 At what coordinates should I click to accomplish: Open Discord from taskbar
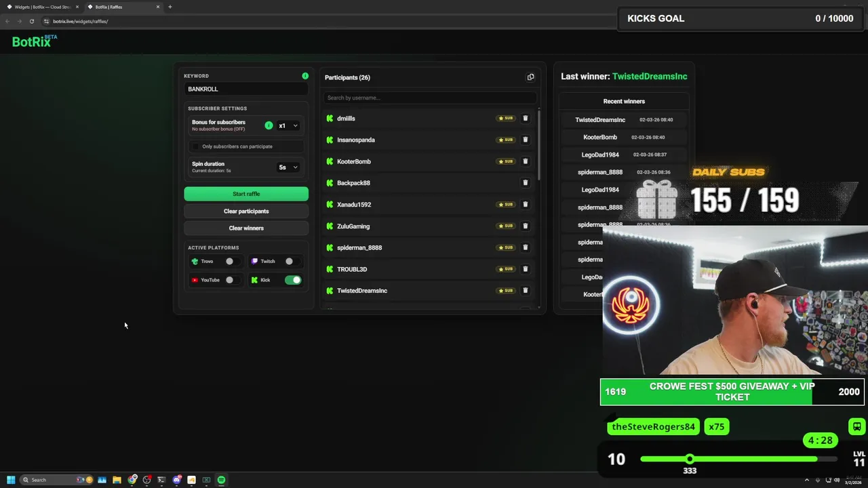tap(176, 480)
